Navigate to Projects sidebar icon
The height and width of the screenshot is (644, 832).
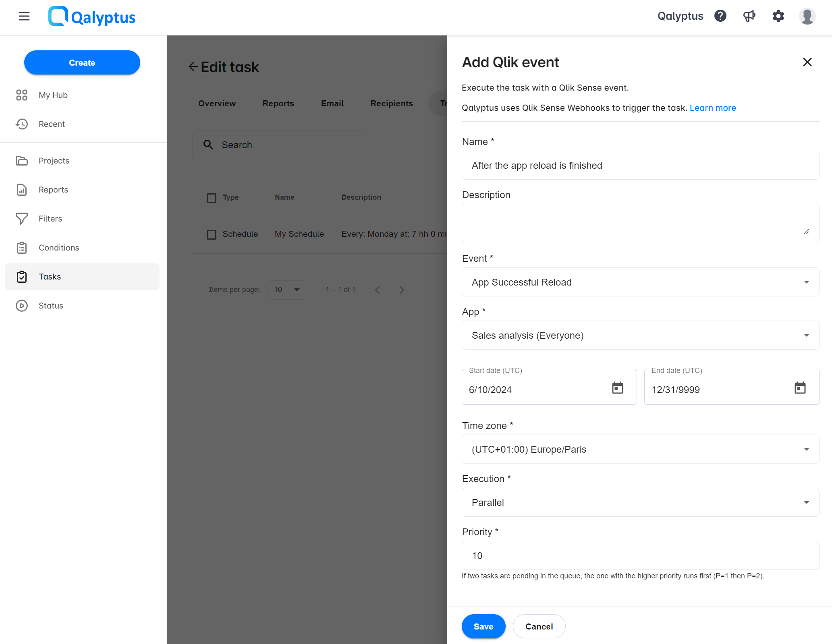tap(22, 161)
